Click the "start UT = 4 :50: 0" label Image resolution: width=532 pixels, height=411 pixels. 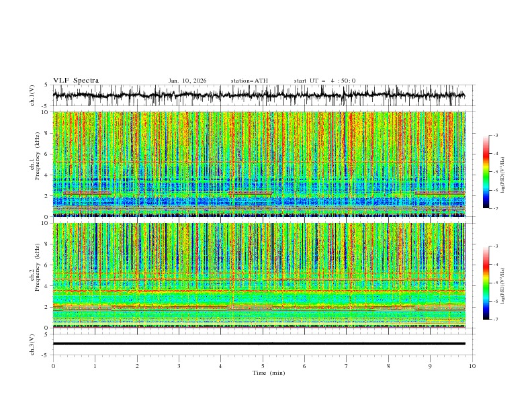pyautogui.click(x=324, y=81)
